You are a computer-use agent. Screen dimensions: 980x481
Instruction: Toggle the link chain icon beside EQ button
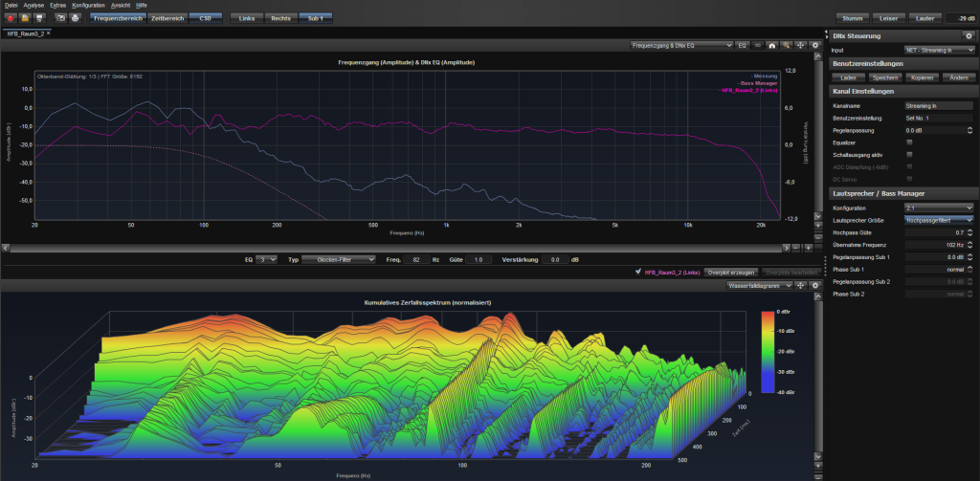coord(758,45)
